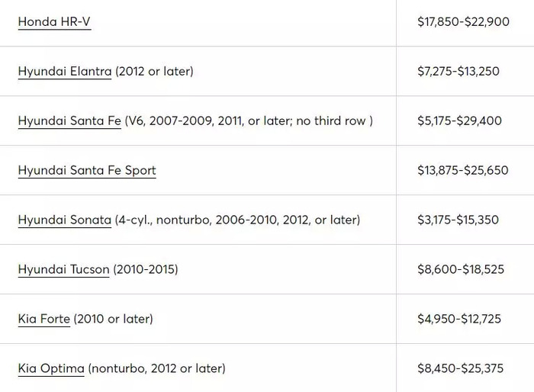Select the $4,950-$12,725 price cell
This screenshot has height=392, width=534.
tap(459, 319)
